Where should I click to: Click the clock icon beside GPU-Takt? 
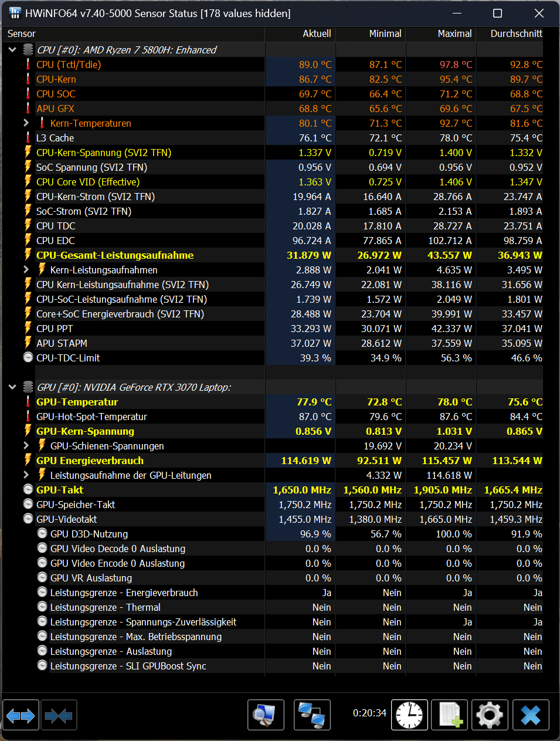click(28, 489)
